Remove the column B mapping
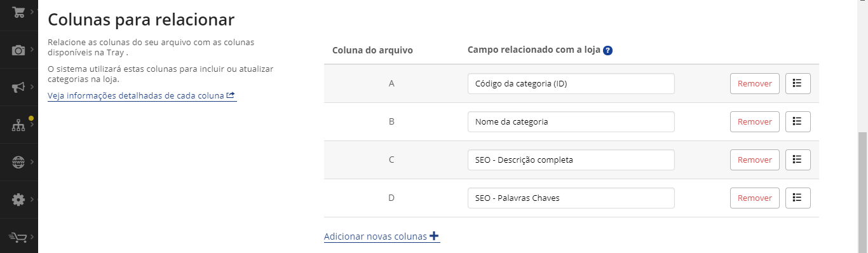Image resolution: width=868 pixels, height=253 pixels. coord(755,121)
